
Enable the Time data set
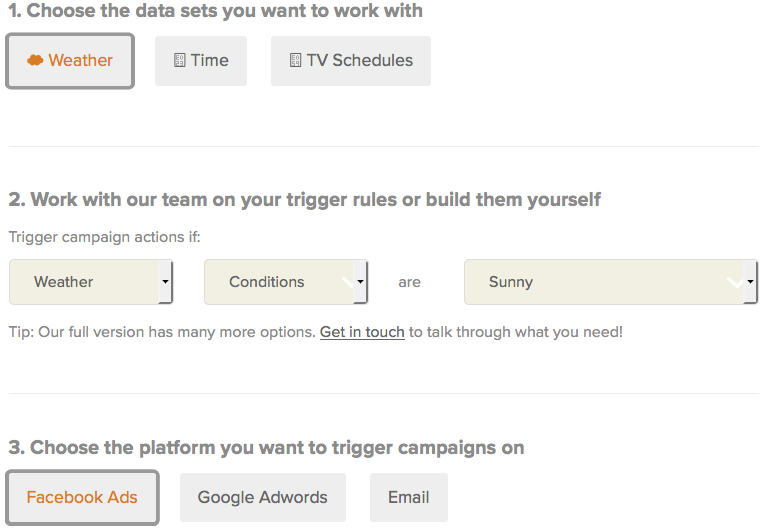[x=201, y=60]
